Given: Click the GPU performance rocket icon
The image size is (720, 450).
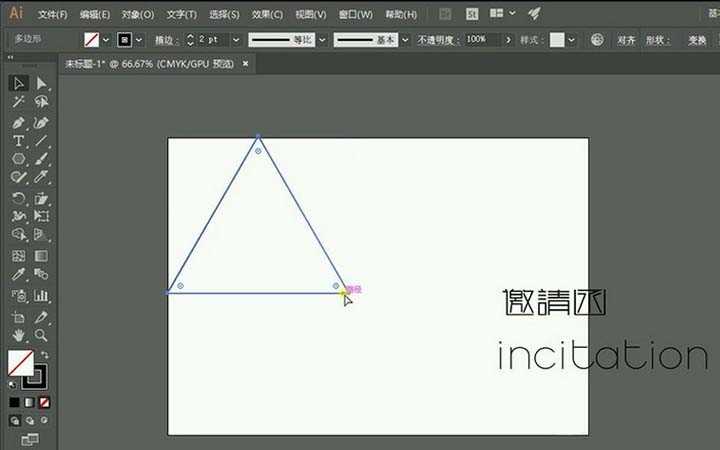Looking at the screenshot, I should point(534,14).
